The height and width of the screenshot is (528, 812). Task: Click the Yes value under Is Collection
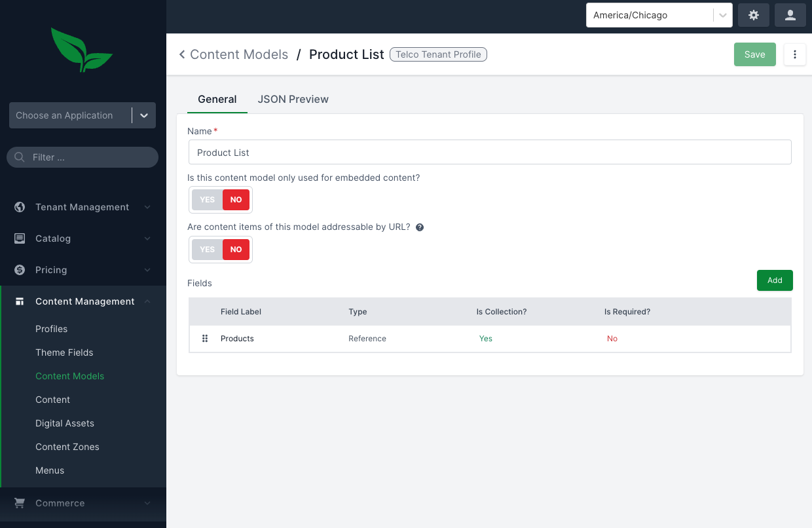coord(486,339)
